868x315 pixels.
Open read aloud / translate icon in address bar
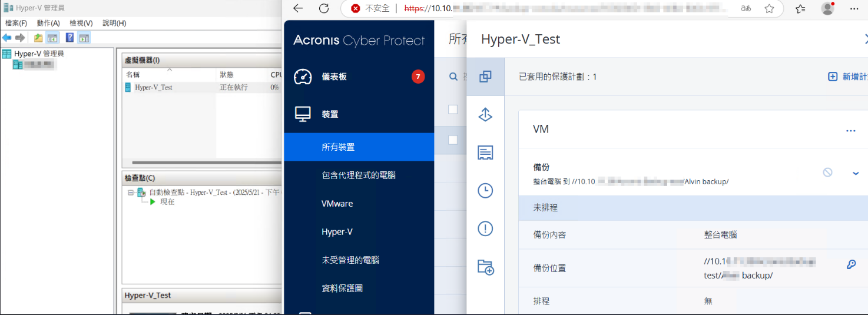746,8
